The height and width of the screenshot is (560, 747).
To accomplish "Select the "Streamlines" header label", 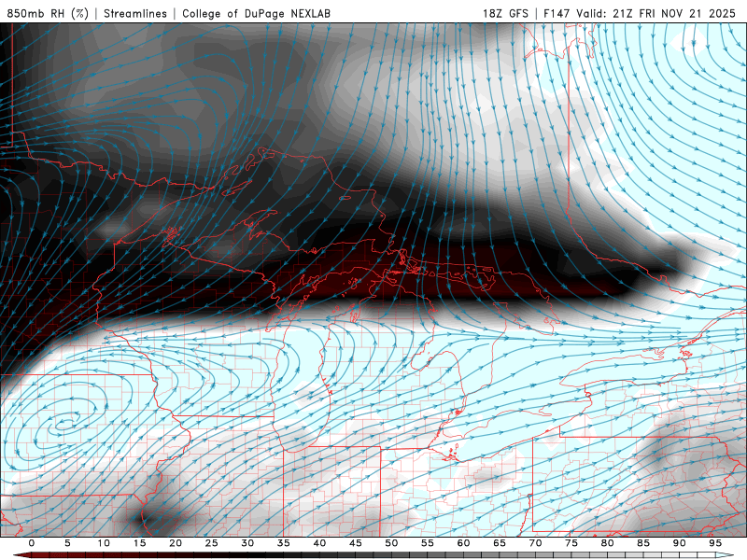I will coord(135,13).
